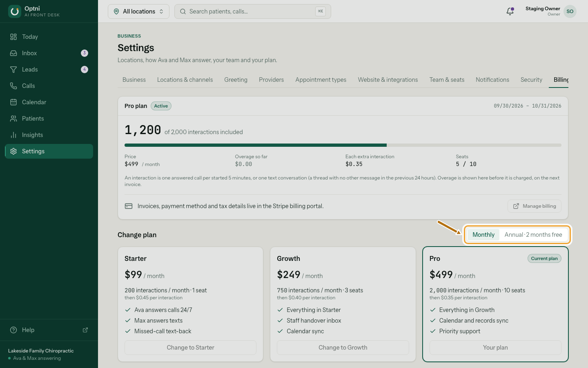
Task: Click Change to Starter button
Action: tap(190, 348)
